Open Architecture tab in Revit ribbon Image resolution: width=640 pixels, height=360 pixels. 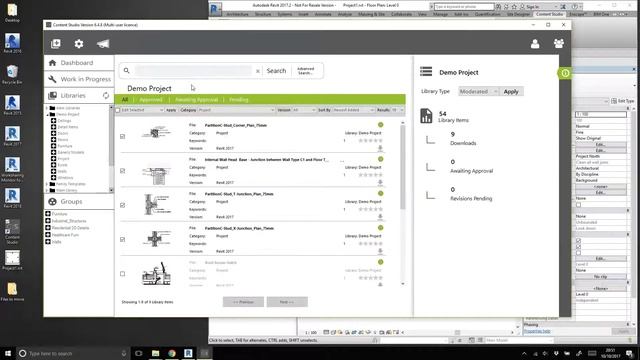tap(237, 14)
